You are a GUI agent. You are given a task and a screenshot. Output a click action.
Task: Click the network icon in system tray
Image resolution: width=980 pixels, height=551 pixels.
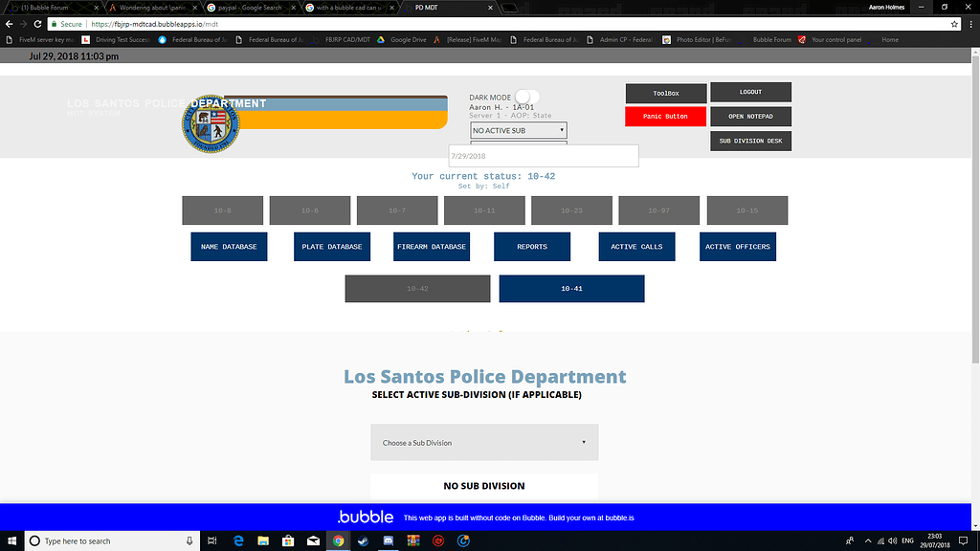tap(880, 540)
